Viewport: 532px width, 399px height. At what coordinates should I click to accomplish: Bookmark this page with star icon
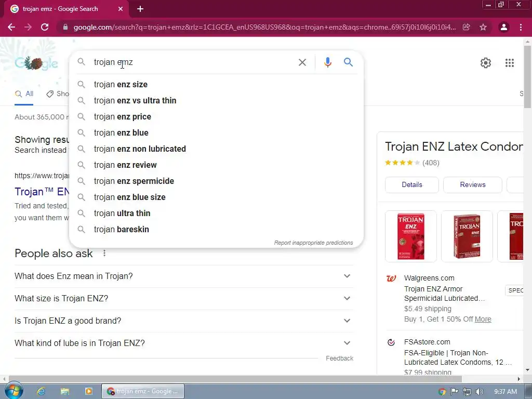483,27
